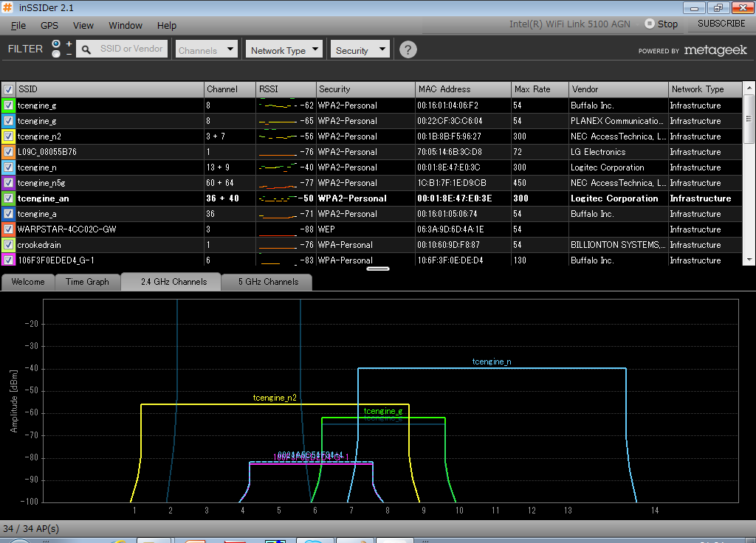The image size is (756, 543).
Task: Click the network list vertical scrollbar thumb
Action: tap(749, 119)
